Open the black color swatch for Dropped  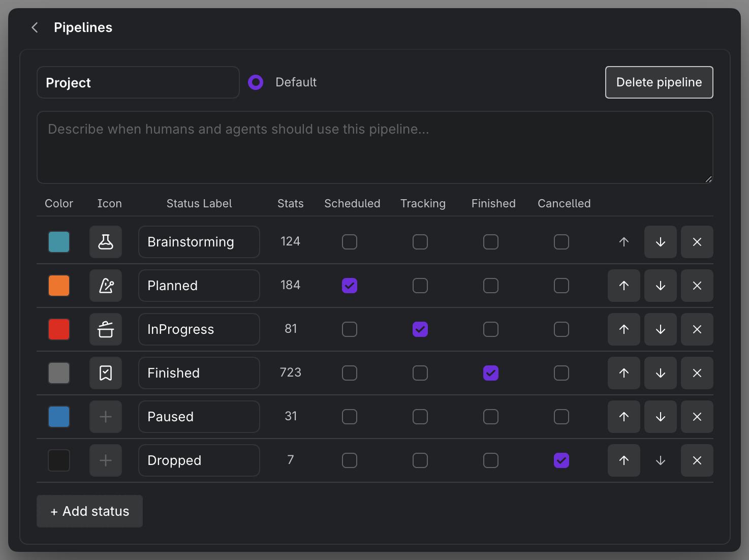coord(59,460)
